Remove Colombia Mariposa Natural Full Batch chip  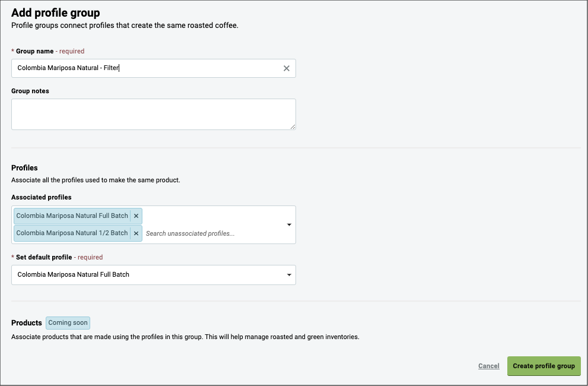(x=136, y=216)
